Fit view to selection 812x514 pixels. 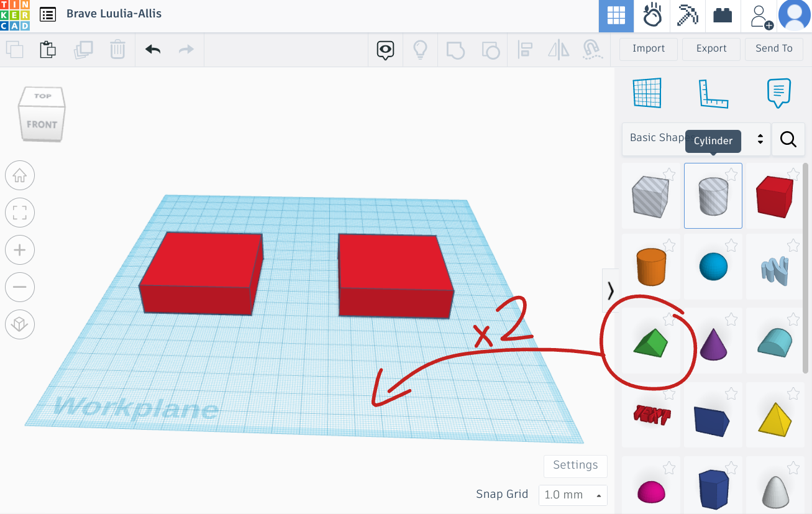[x=19, y=213]
